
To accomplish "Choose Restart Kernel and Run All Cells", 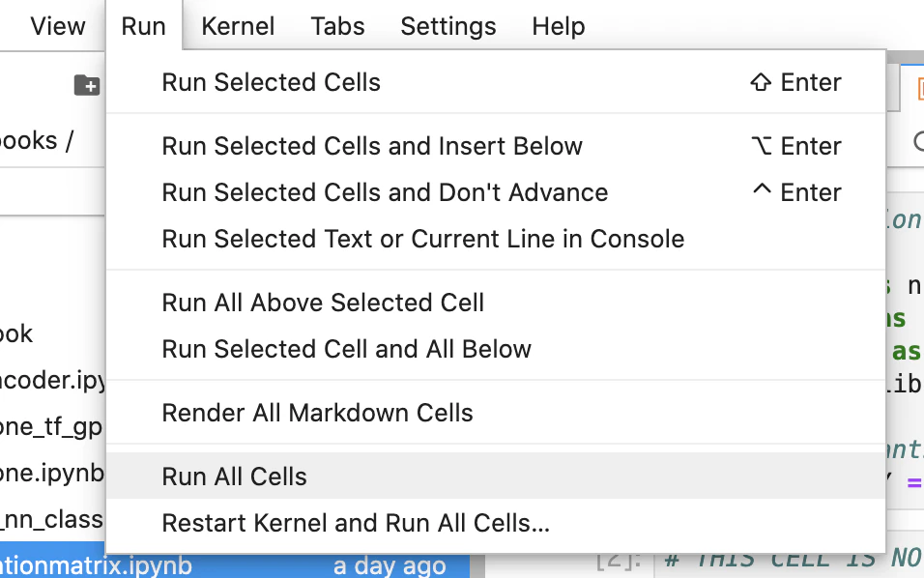I will pyautogui.click(x=496, y=523).
